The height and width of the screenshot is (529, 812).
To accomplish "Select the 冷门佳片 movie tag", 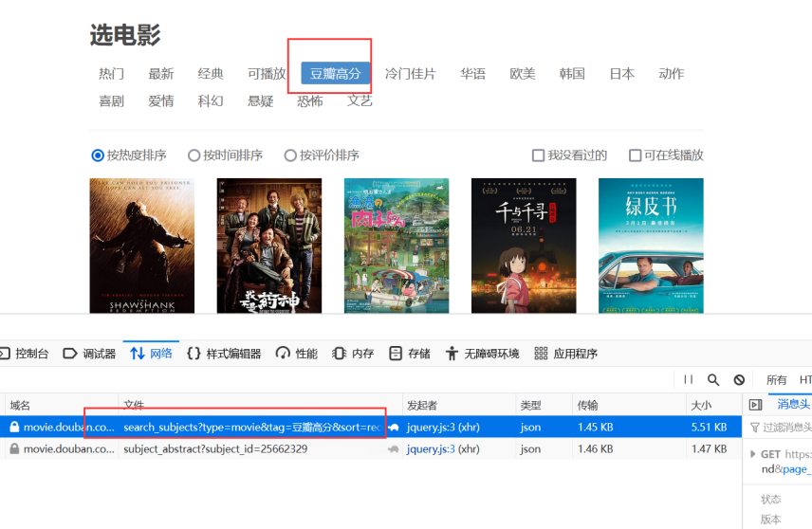I will click(x=410, y=74).
